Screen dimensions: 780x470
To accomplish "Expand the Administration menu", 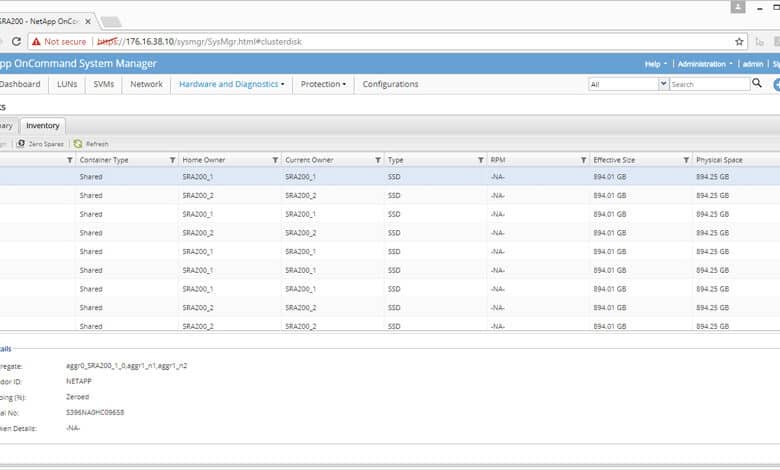I will tap(705, 64).
